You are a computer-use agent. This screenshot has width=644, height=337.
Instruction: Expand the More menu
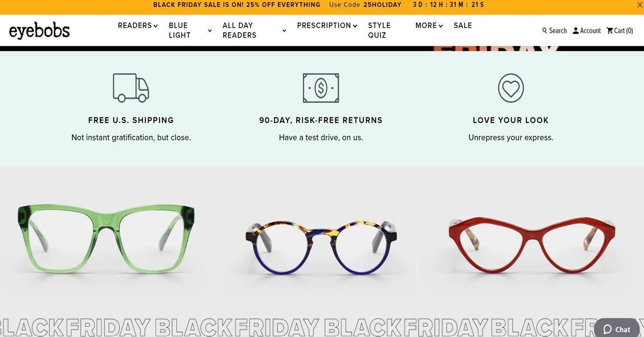[429, 25]
